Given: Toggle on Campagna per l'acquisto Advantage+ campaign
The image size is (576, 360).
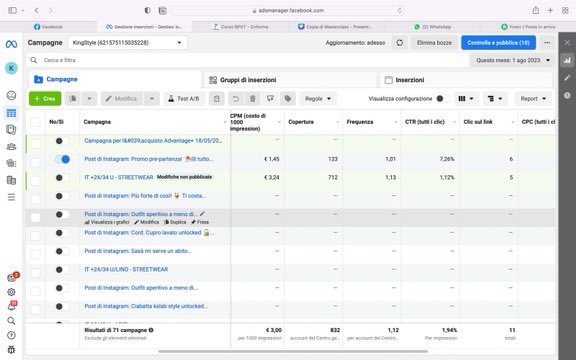Looking at the screenshot, I should click(x=62, y=141).
